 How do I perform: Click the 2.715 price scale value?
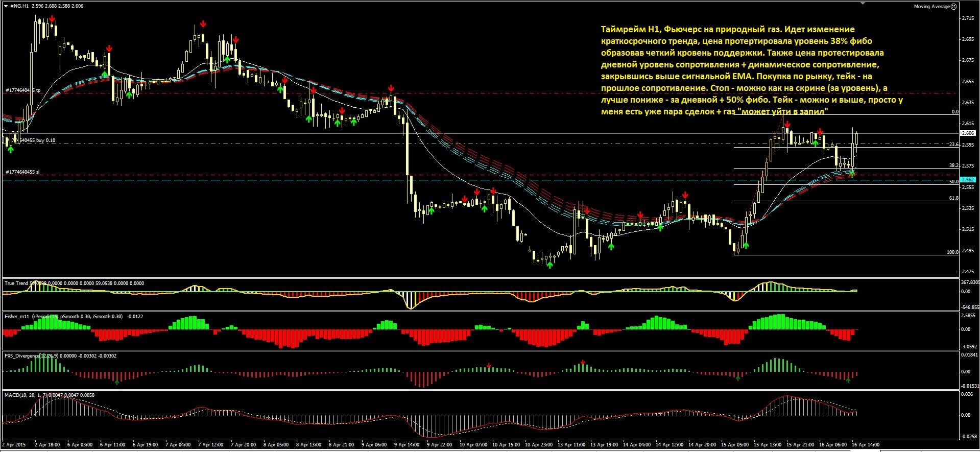pyautogui.click(x=967, y=18)
